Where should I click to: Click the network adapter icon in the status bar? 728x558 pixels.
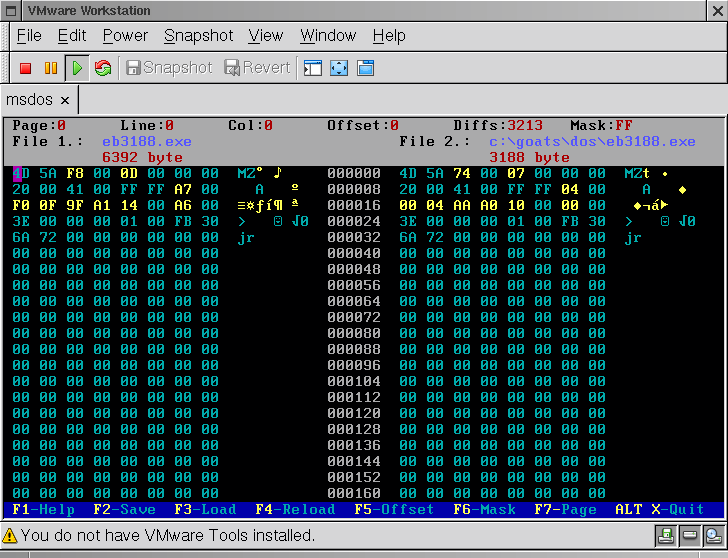[713, 536]
